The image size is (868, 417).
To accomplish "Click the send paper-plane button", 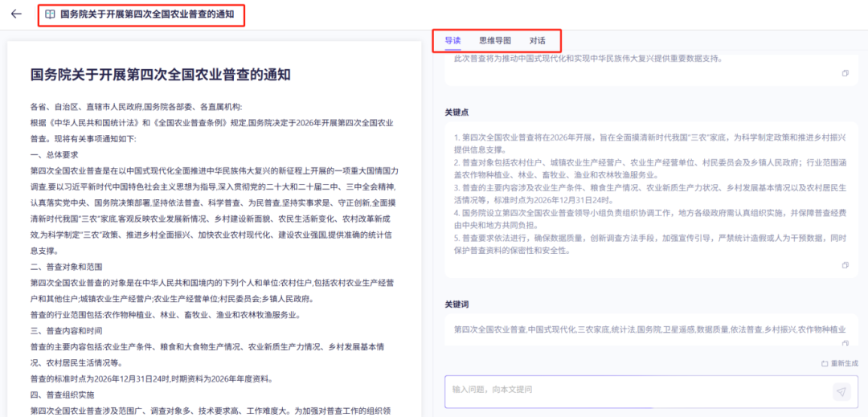I will (x=841, y=391).
